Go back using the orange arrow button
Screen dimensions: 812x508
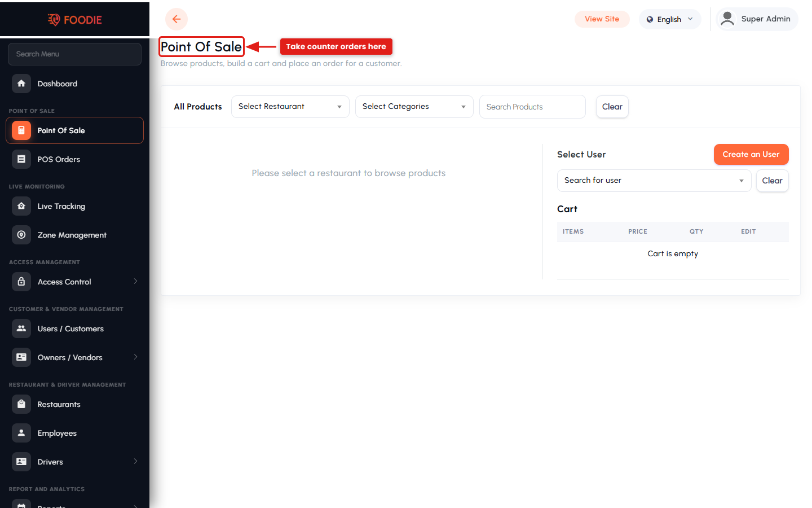(x=176, y=19)
